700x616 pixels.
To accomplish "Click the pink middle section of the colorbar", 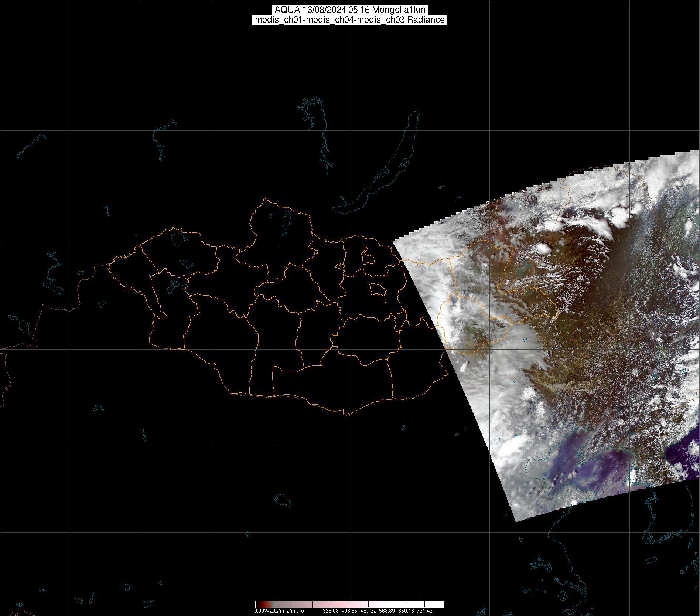I will pyautogui.click(x=351, y=605).
